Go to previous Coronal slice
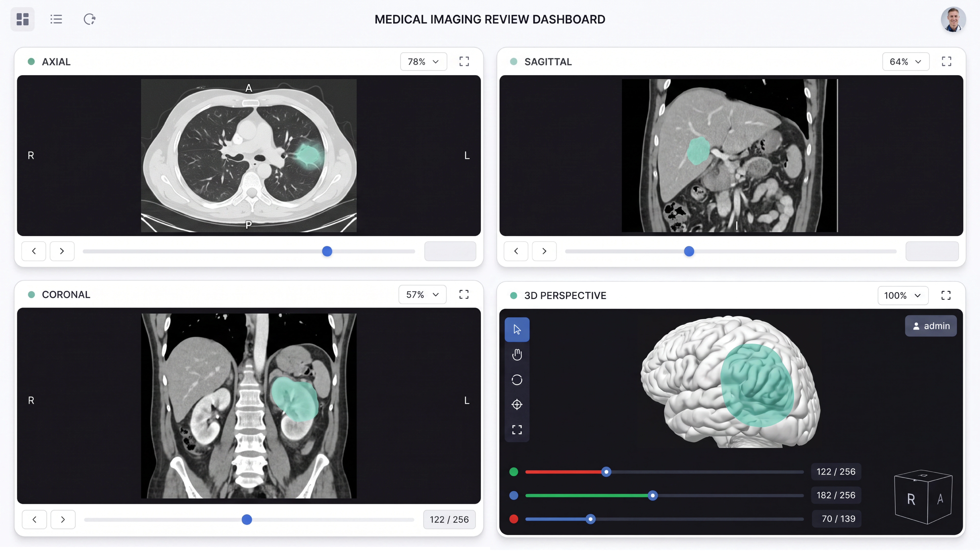 click(x=34, y=519)
